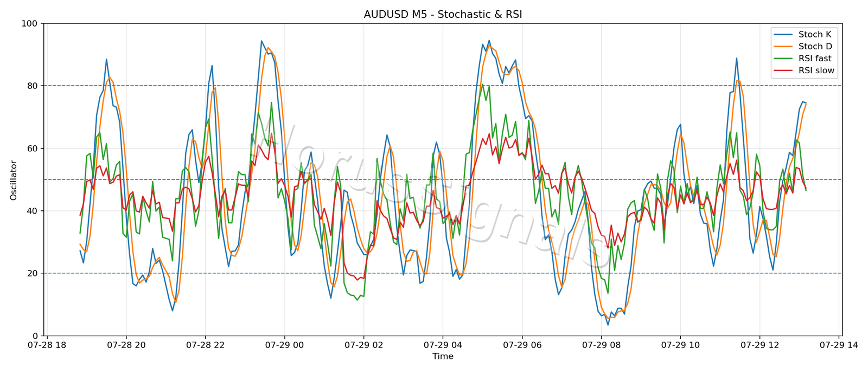Click the blue Stoch K legend line sample

pos(782,35)
